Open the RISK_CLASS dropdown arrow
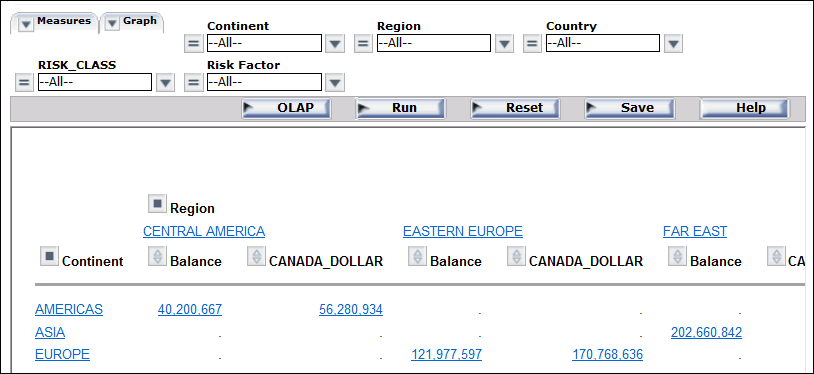 165,83
